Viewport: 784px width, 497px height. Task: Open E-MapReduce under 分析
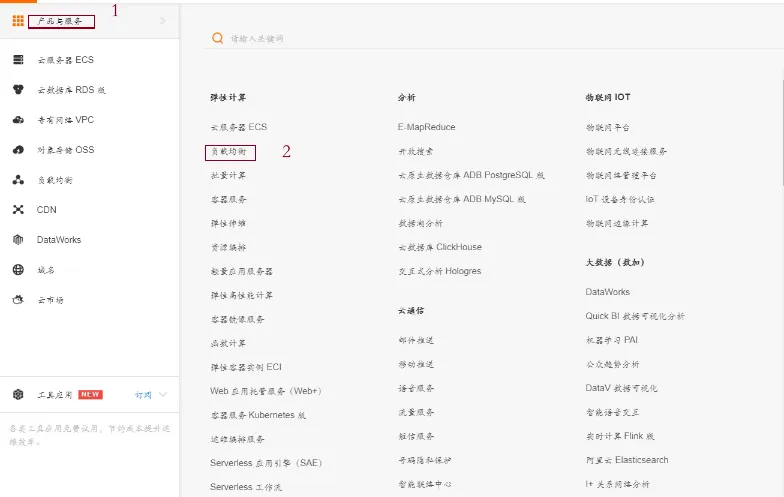[x=426, y=127]
